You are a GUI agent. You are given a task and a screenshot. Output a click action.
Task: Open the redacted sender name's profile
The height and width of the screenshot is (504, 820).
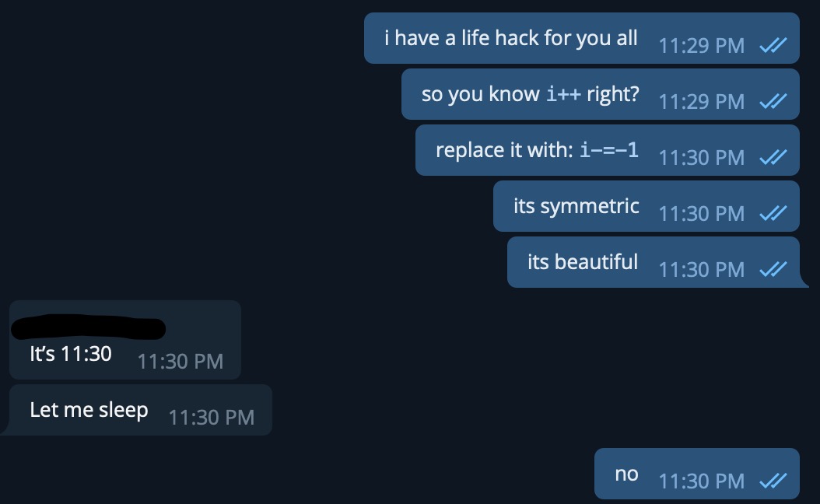pos(88,327)
